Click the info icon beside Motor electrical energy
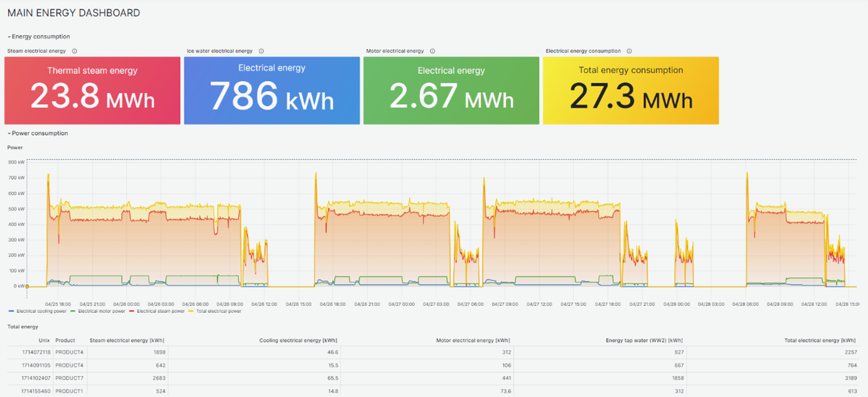Viewport: 868px width, 397px height. [x=432, y=52]
